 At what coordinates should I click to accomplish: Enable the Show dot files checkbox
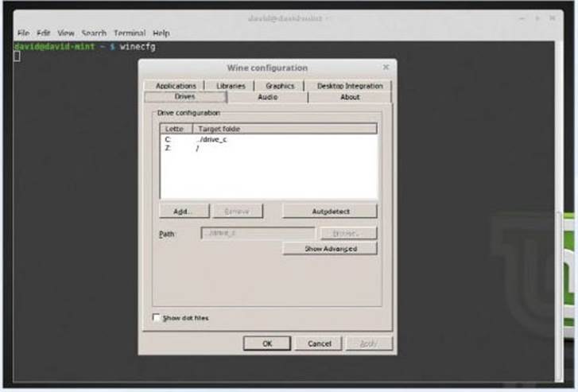157,317
